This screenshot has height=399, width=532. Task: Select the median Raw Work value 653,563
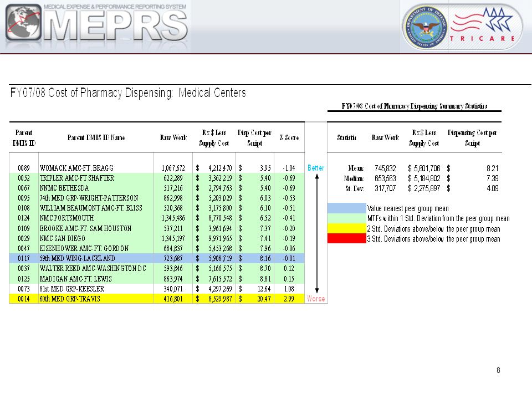386,178
